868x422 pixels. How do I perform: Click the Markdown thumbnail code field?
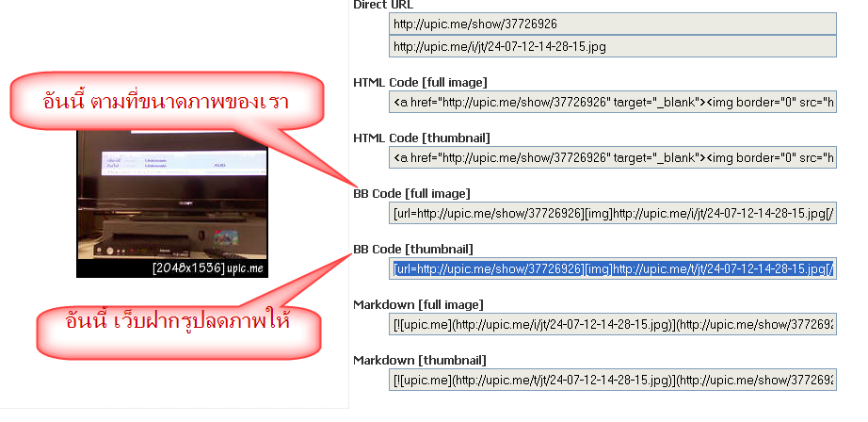point(612,380)
